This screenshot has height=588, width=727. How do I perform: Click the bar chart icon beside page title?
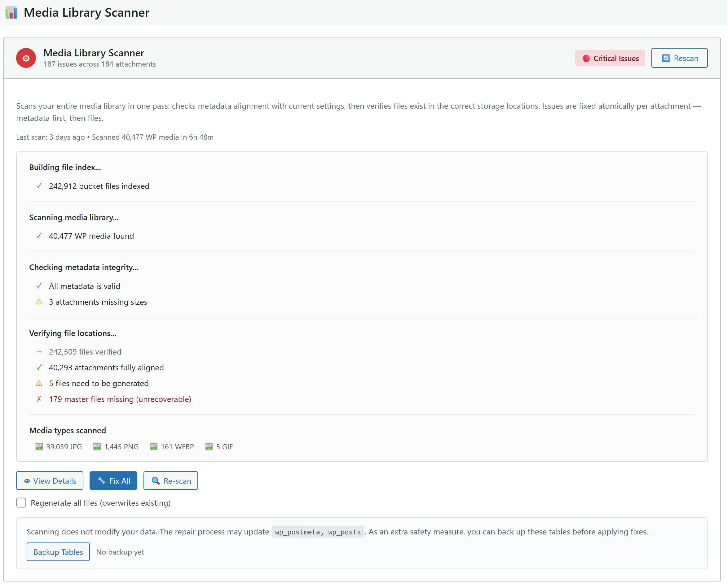[x=11, y=12]
